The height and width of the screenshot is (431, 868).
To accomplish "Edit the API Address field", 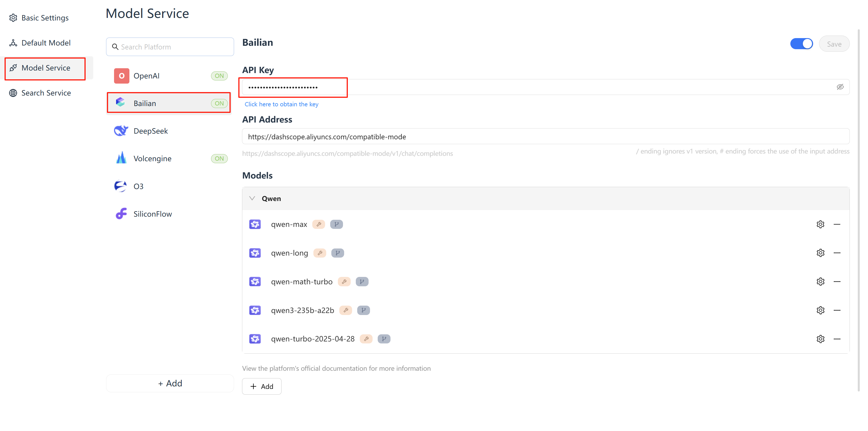I will [x=545, y=136].
